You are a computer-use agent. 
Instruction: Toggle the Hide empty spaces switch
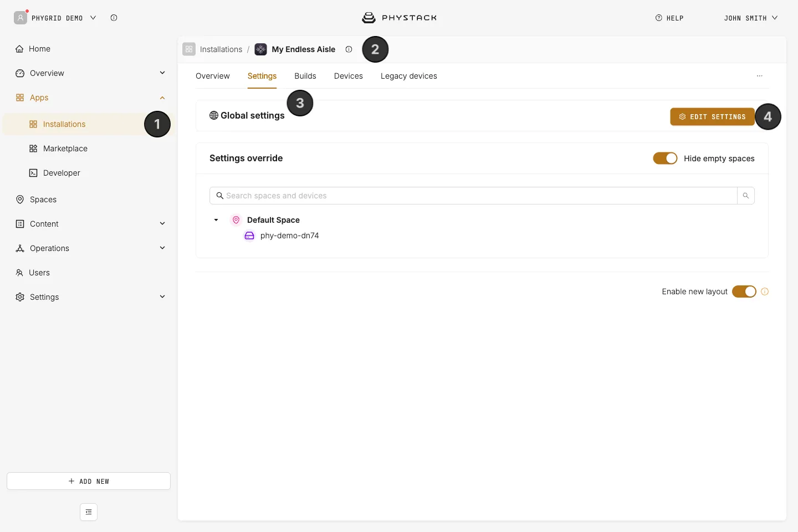[x=665, y=158]
